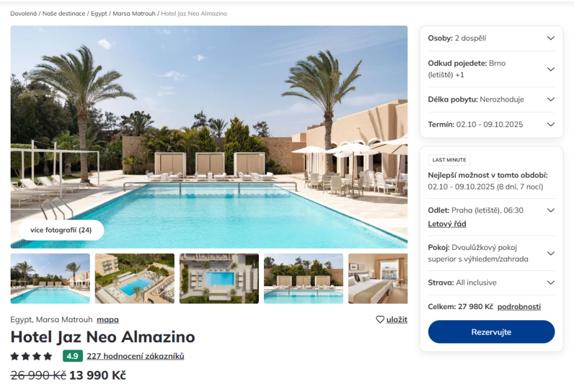Select the top-down pool thumbnail

pos(219,279)
